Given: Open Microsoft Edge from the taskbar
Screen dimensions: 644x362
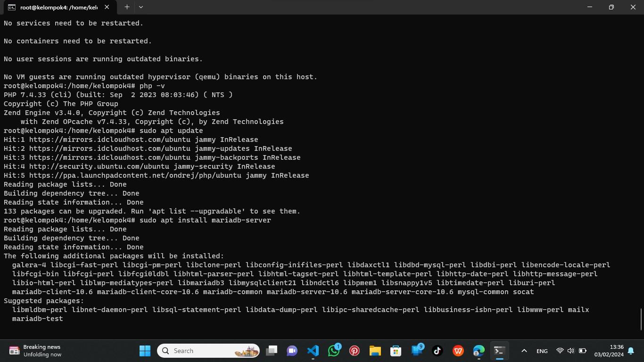Looking at the screenshot, I should [479, 351].
